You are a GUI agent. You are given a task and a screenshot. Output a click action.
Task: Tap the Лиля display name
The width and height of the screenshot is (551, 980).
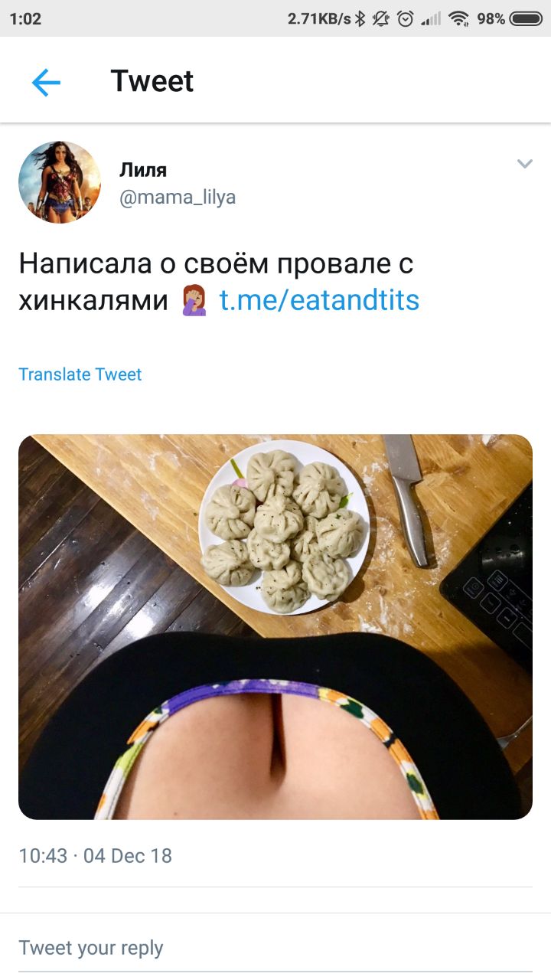pyautogui.click(x=143, y=169)
